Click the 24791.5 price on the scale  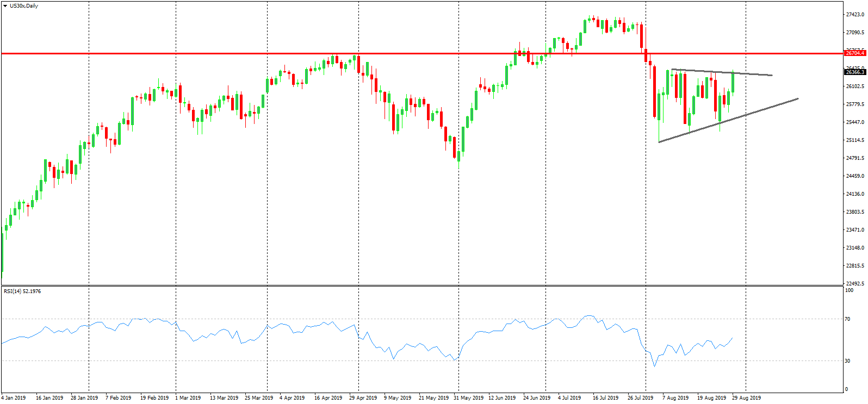click(855, 158)
